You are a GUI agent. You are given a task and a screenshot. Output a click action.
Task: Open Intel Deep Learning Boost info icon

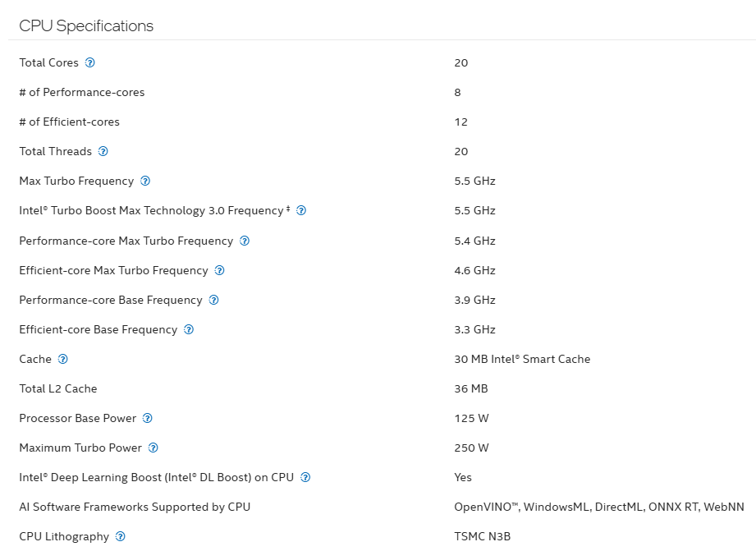click(305, 477)
